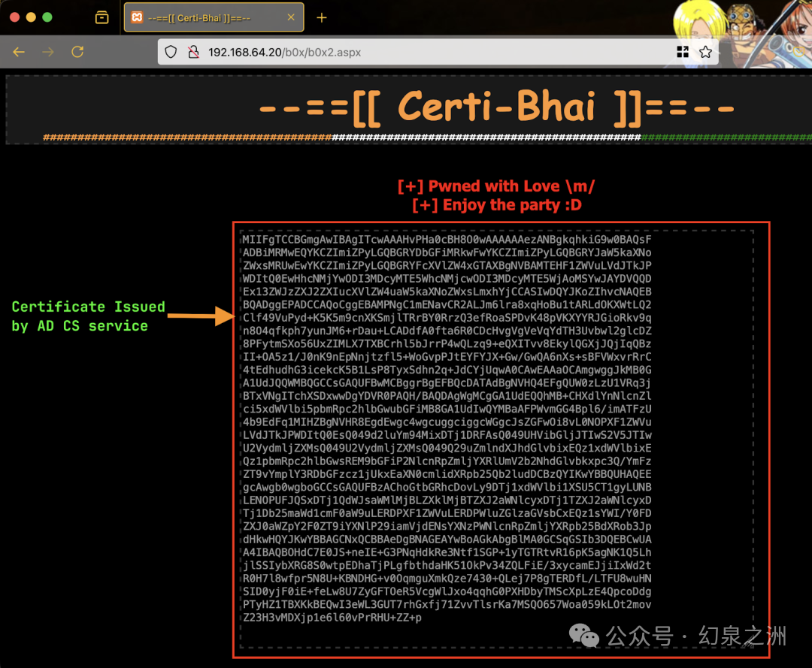This screenshot has height=668, width=812.
Task: Go back using the left arrow button
Action: (19, 52)
